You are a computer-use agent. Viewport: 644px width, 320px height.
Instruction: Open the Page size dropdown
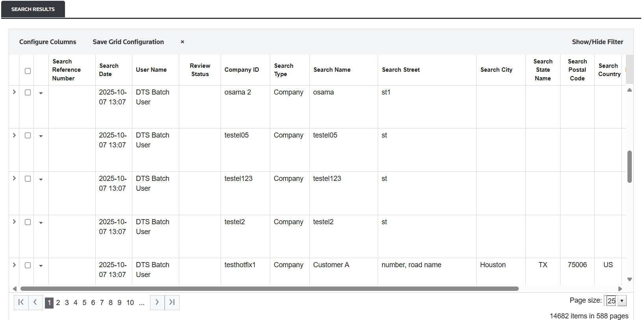622,301
